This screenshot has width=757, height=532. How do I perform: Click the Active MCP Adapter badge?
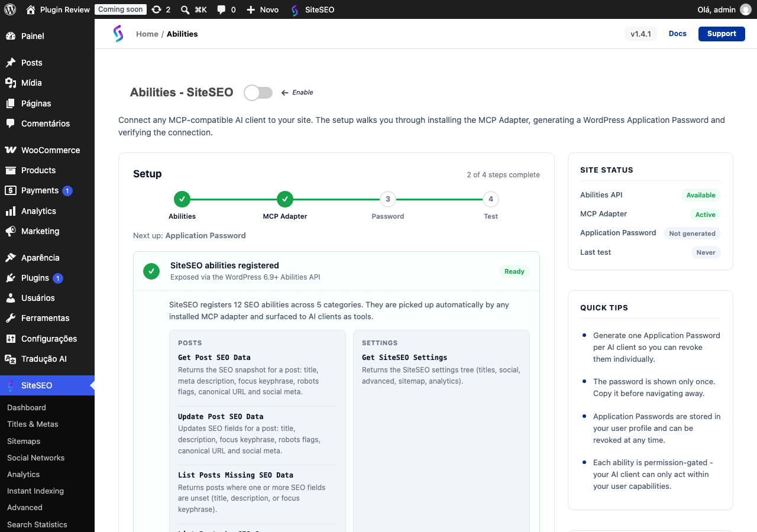tap(706, 215)
